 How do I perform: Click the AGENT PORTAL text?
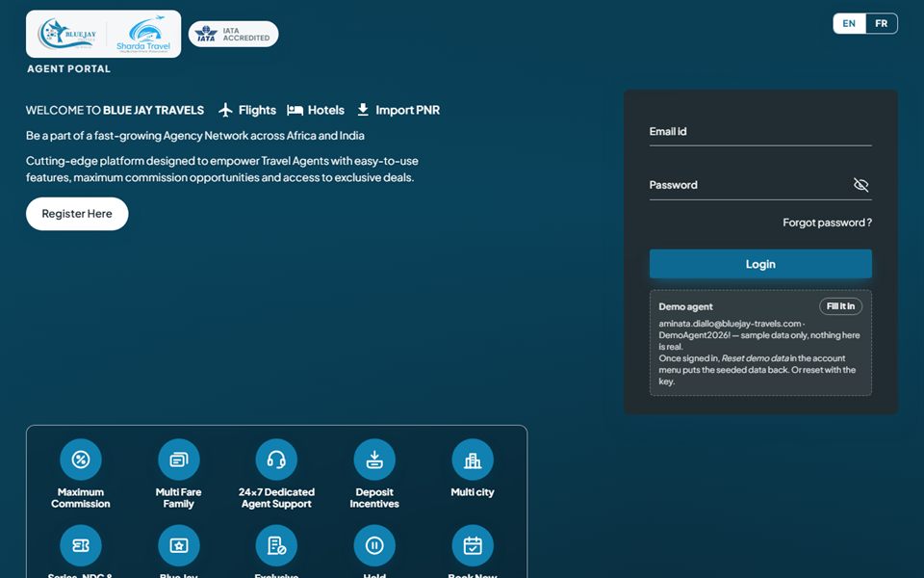tap(69, 69)
